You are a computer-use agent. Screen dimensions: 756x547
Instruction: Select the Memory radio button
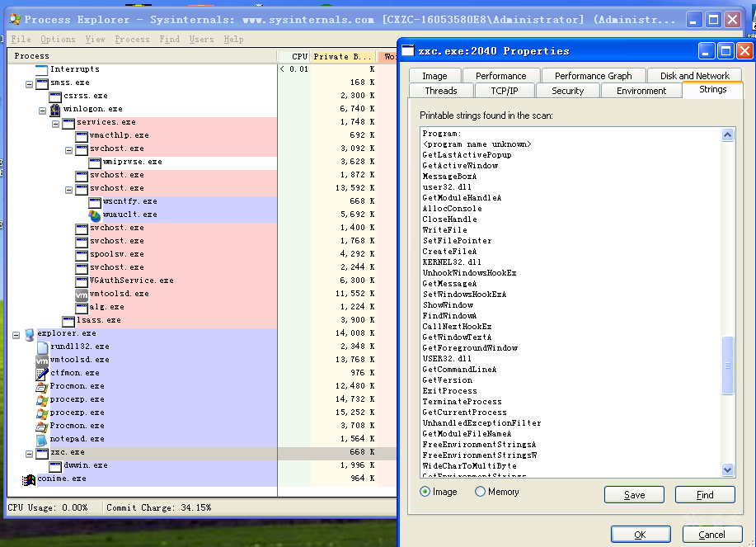point(480,492)
